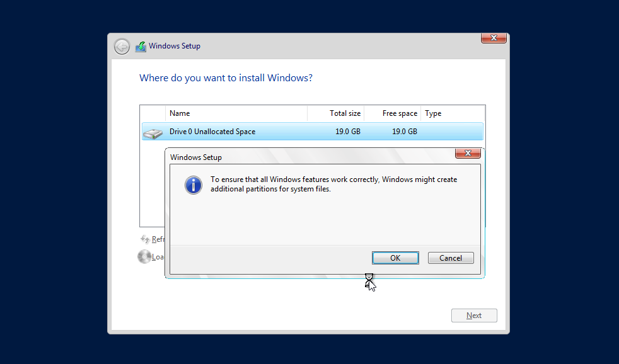Click the Type column header
This screenshot has height=364, width=619.
[x=453, y=113]
